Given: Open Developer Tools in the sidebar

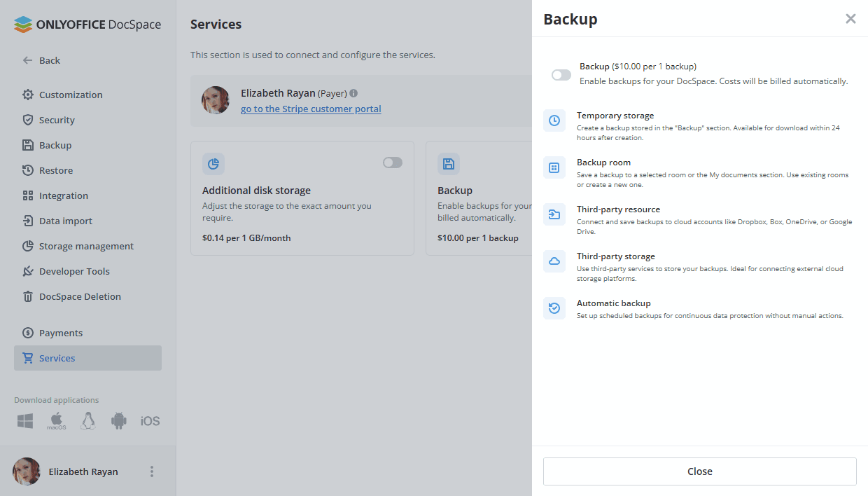Looking at the screenshot, I should 73,271.
